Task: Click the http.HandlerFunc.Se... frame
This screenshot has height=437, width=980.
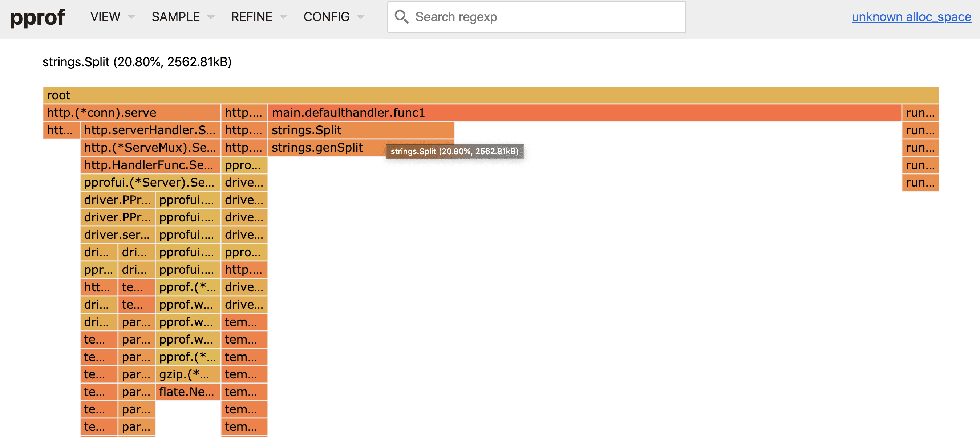Action: 150,165
